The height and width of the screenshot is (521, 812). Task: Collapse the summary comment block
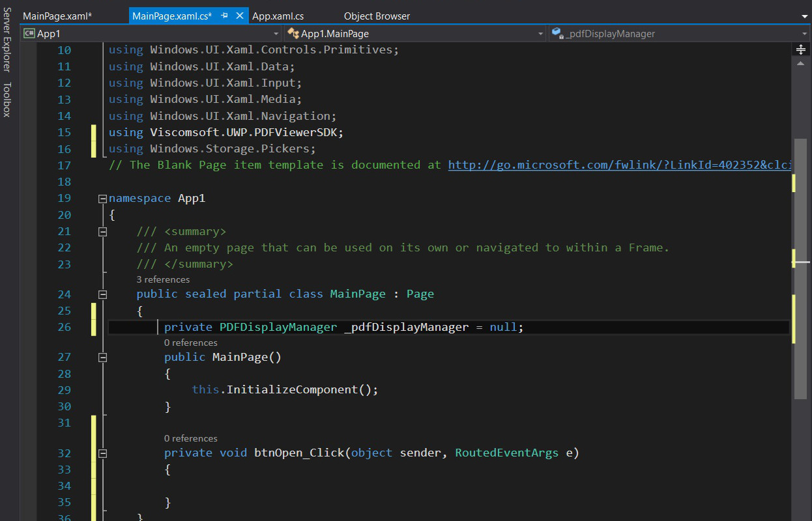[102, 231]
